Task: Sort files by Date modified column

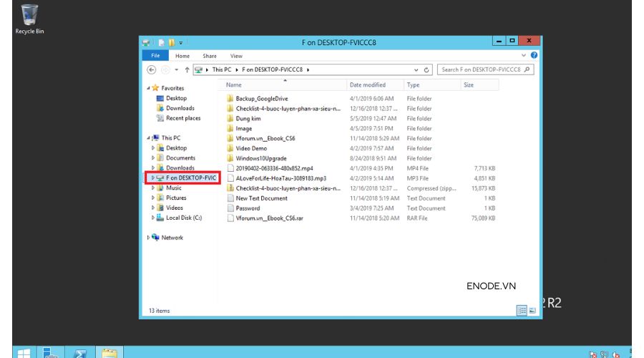Action: click(368, 84)
